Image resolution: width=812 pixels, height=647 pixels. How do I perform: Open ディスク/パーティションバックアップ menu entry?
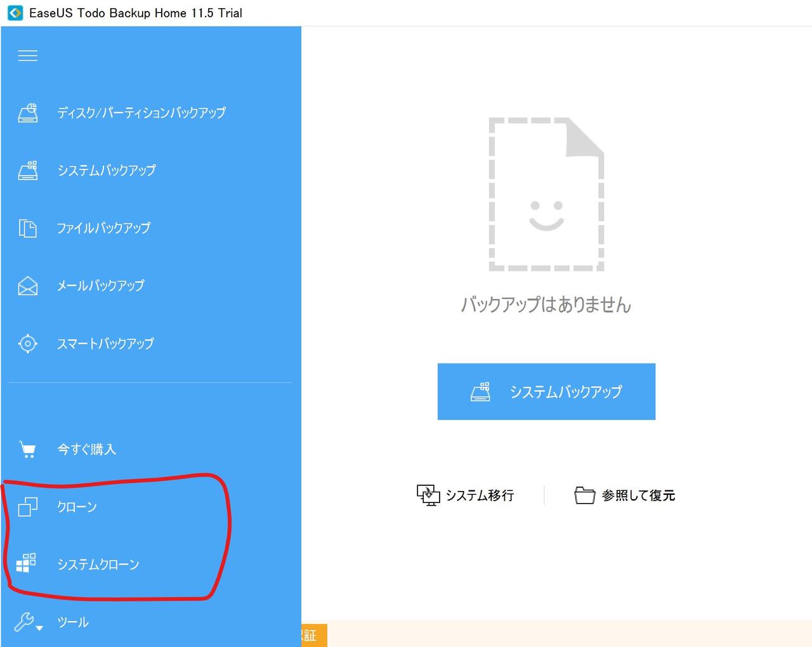coord(141,113)
